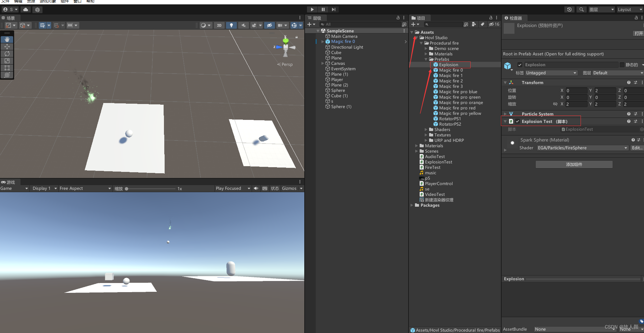Select the Hand view tool
644x333 pixels.
pos(7,40)
